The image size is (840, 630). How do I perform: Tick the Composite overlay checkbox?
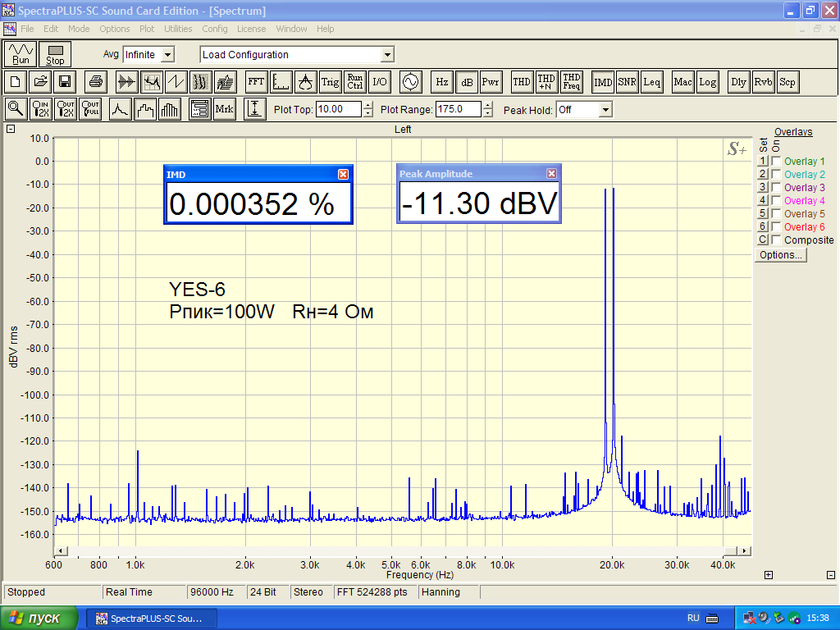point(776,240)
